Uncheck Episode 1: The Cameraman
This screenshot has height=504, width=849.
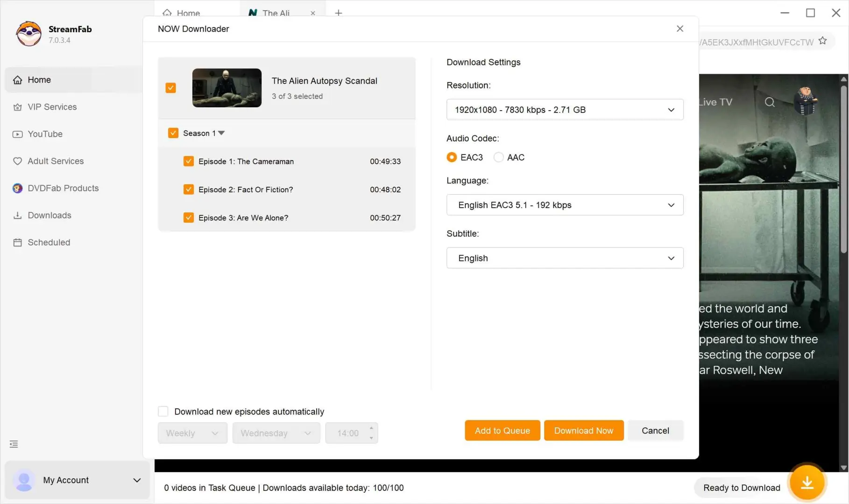click(189, 161)
